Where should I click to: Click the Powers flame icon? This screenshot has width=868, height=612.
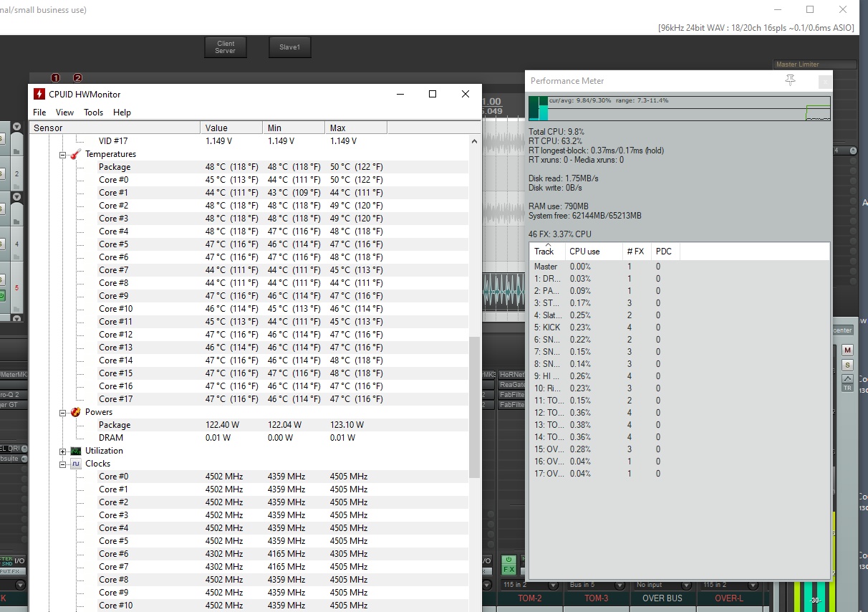pos(75,412)
